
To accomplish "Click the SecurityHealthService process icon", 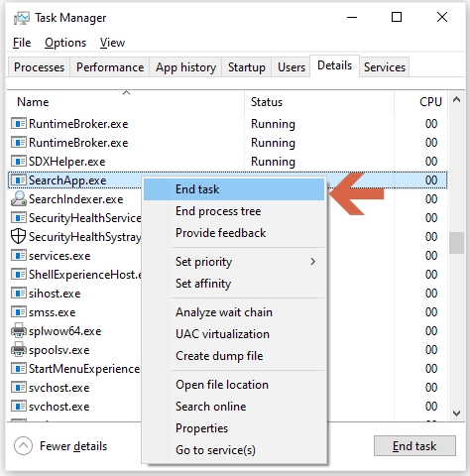I will (x=19, y=218).
